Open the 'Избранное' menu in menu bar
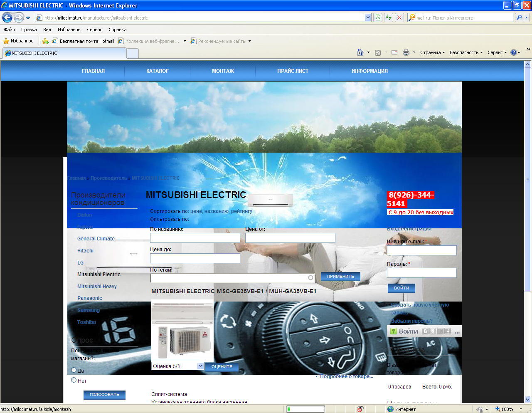Image resolution: width=532 pixels, height=413 pixels. [69, 30]
